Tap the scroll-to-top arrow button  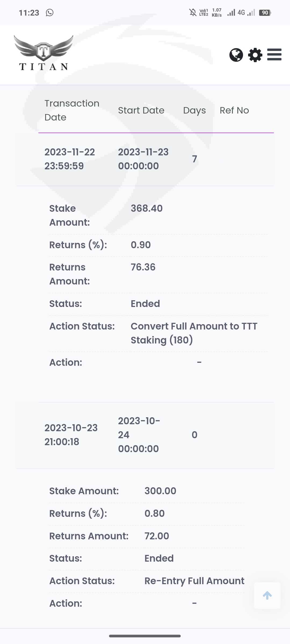pos(267,595)
